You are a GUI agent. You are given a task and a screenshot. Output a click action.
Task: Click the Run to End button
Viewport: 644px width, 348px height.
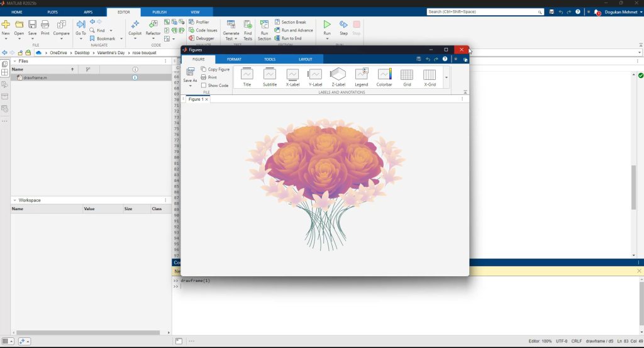click(x=291, y=38)
